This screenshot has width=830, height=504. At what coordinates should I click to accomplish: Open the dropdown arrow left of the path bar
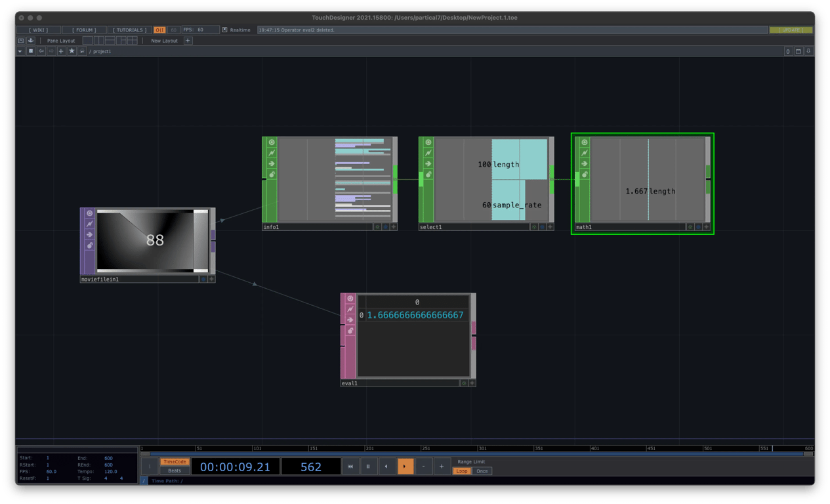pyautogui.click(x=20, y=51)
